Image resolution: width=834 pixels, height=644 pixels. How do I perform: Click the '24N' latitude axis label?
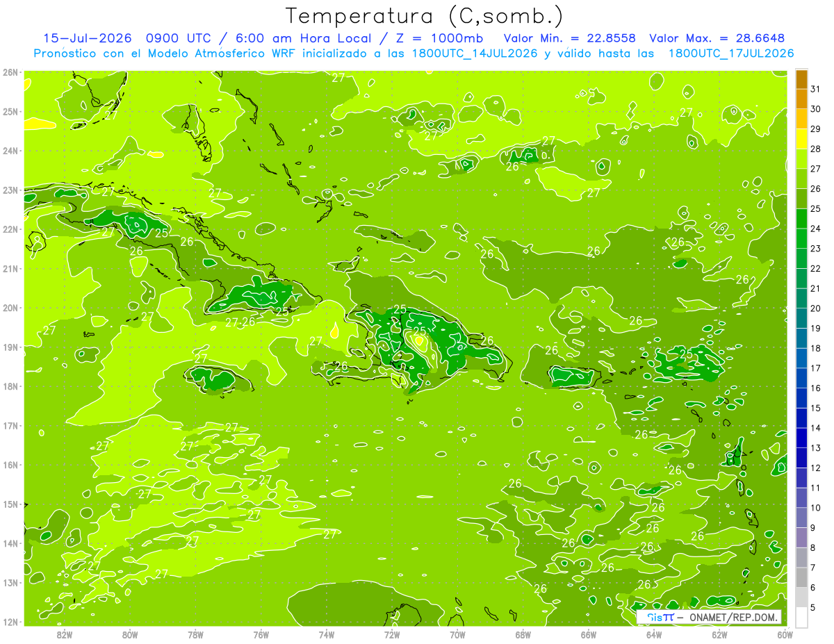pyautogui.click(x=10, y=151)
